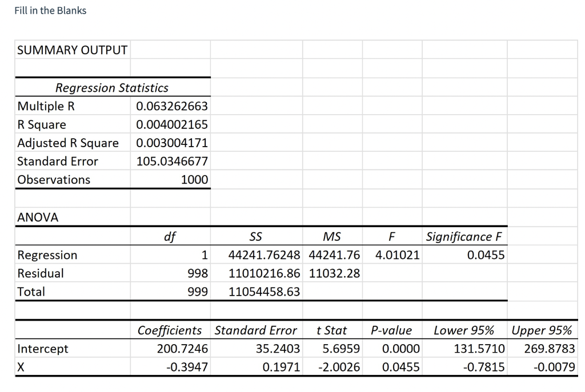Select the Fill in the Blanks title

[50, 10]
